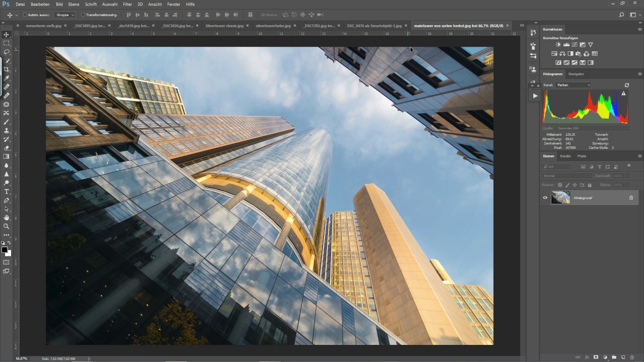The width and height of the screenshot is (644, 362).
Task: Select the Lasso tool
Action: pyautogui.click(x=7, y=52)
